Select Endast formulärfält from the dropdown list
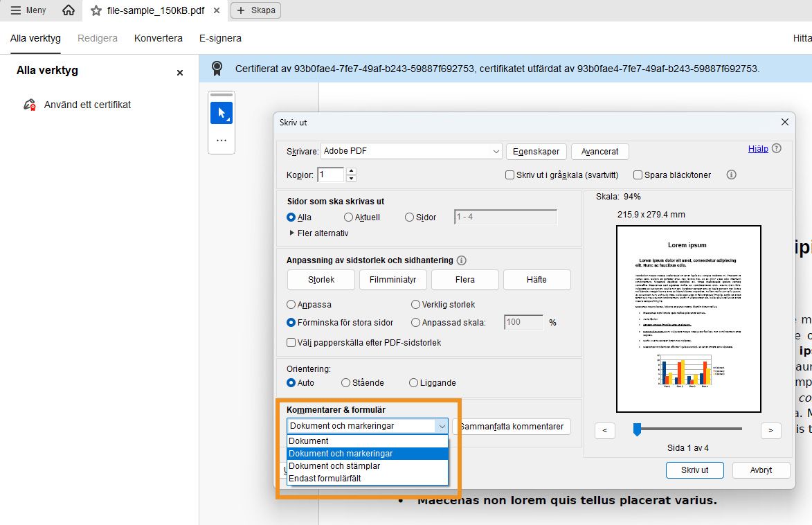This screenshot has width=812, height=525. click(x=325, y=478)
